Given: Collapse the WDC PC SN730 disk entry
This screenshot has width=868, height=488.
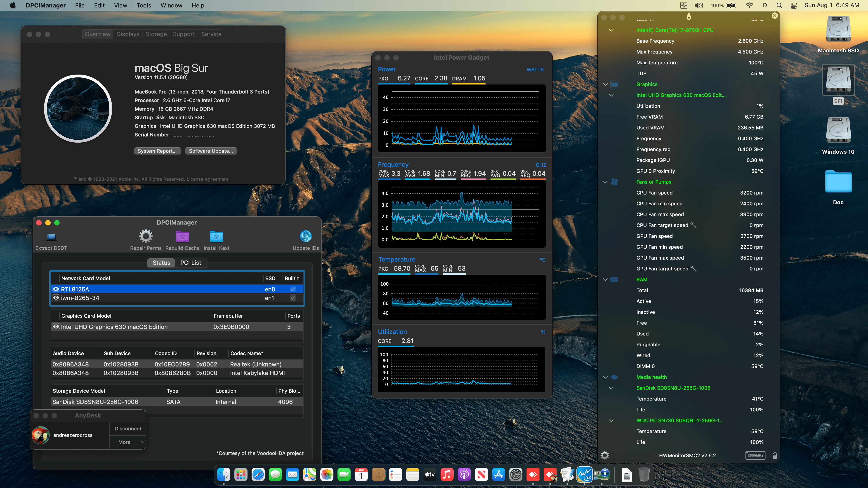Looking at the screenshot, I should pyautogui.click(x=611, y=420).
